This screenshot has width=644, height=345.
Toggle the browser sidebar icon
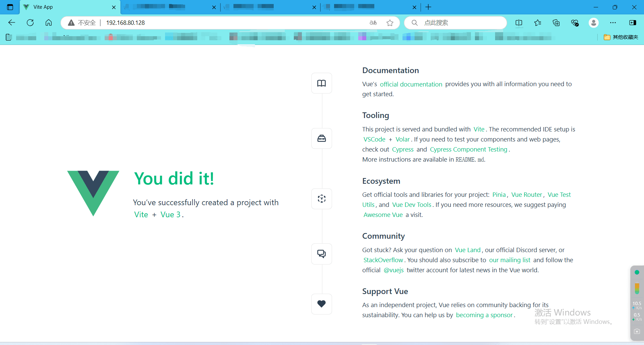pyautogui.click(x=633, y=23)
